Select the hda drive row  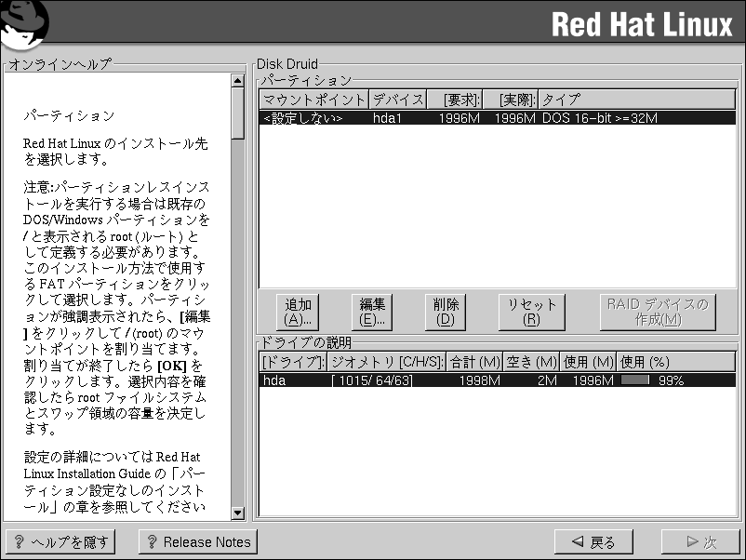pyautogui.click(x=497, y=380)
